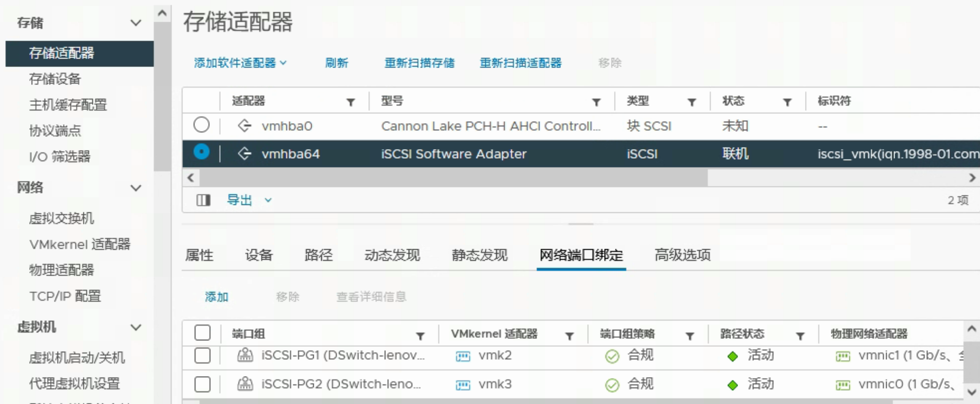Viewport: 980px width, 404px height.
Task: Click the disabled 移除 button in the adapter toolbar
Action: 610,63
